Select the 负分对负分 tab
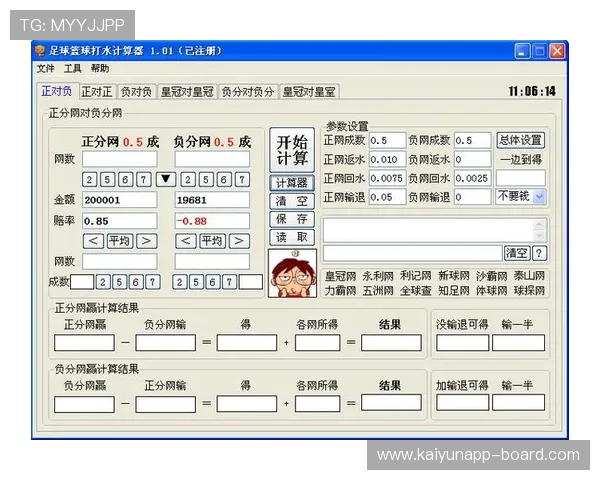The width and height of the screenshot is (600, 480). [x=247, y=92]
